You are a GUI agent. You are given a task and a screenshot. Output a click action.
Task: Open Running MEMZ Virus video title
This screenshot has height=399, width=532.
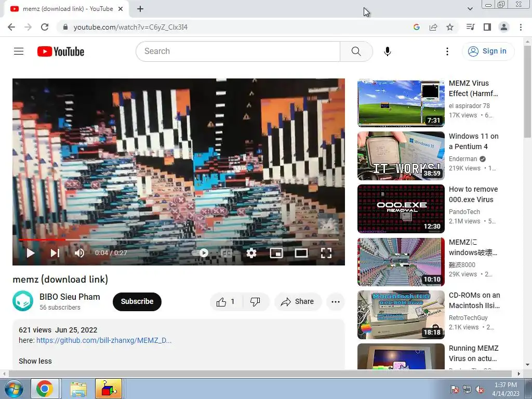pyautogui.click(x=474, y=353)
